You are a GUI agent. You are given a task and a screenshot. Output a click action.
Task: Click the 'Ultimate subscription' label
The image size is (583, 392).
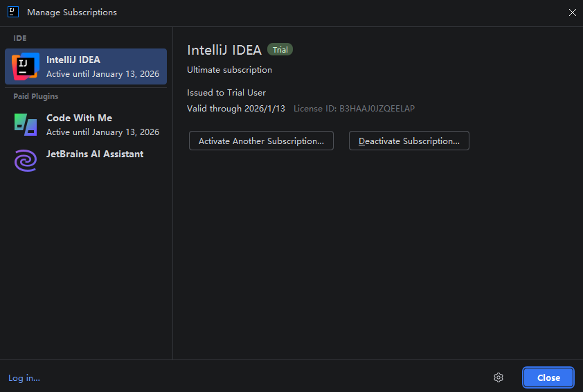(x=229, y=70)
